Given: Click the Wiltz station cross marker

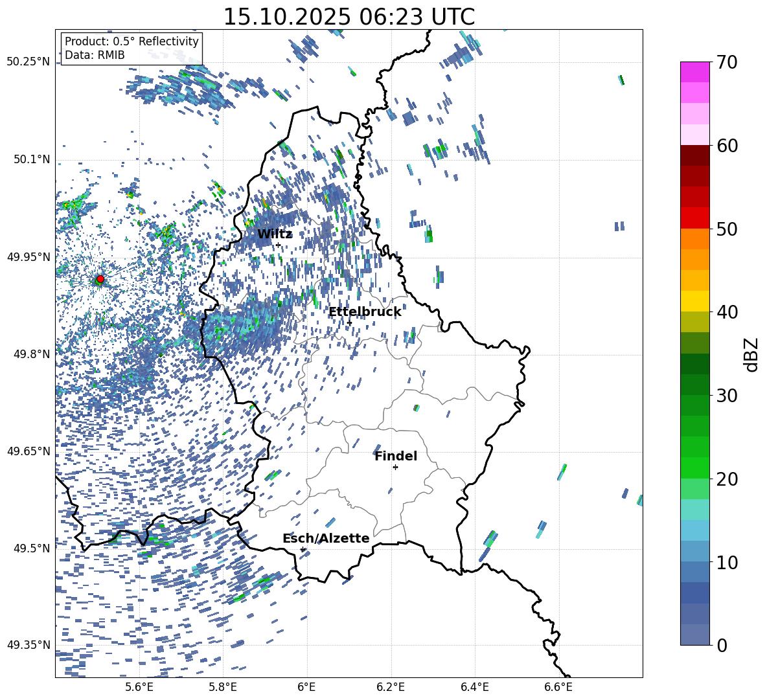Looking at the screenshot, I should pos(278,245).
